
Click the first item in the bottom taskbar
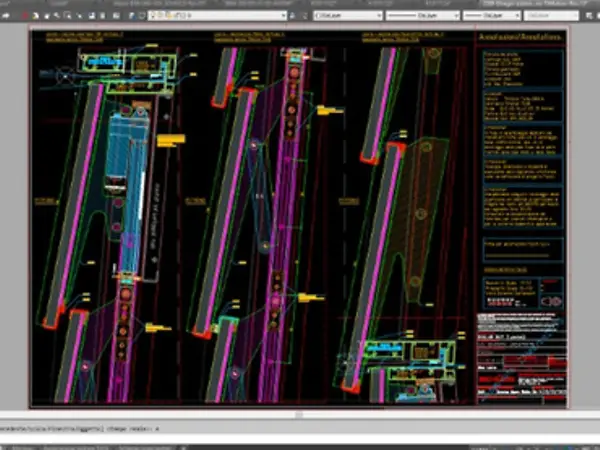[x=20, y=445]
